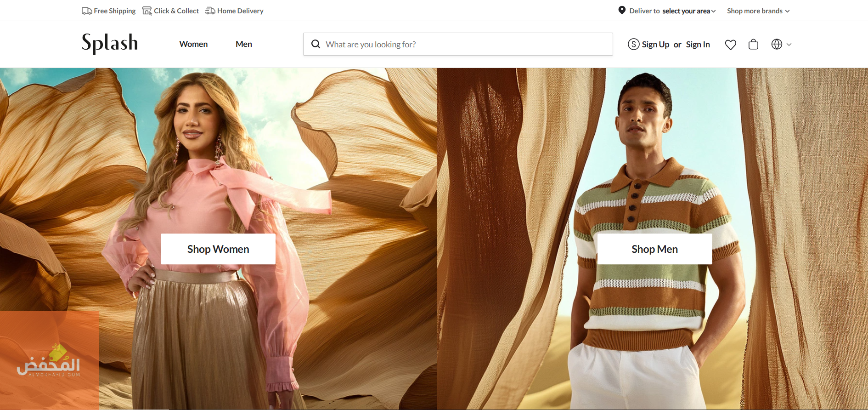Open the Men menu

pos(243,44)
